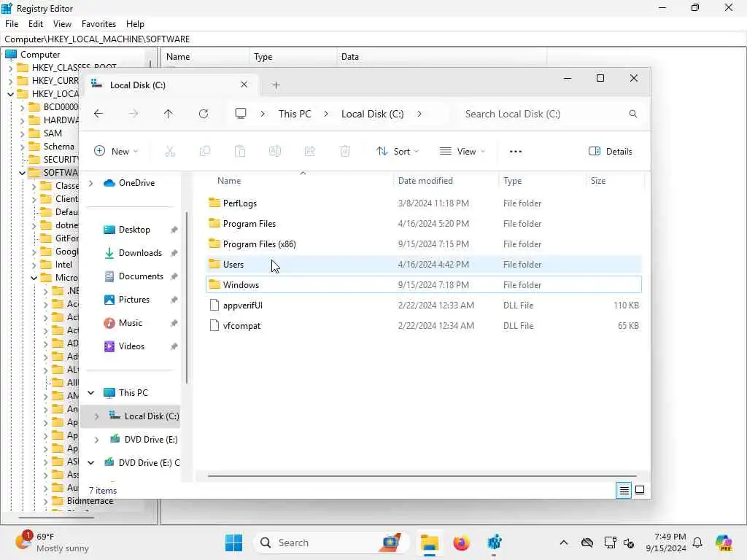The image size is (747, 560).
Task: Close the Local Disk (C:) tab
Action: (x=244, y=85)
